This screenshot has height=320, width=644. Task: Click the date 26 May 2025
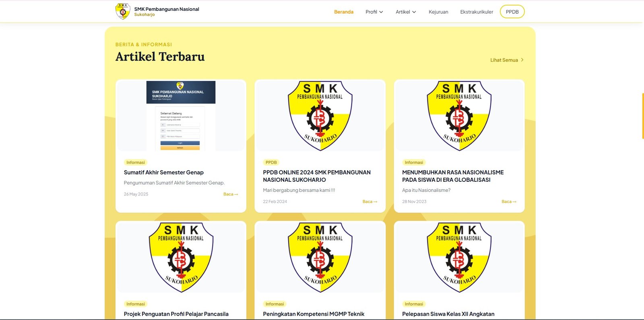click(136, 194)
